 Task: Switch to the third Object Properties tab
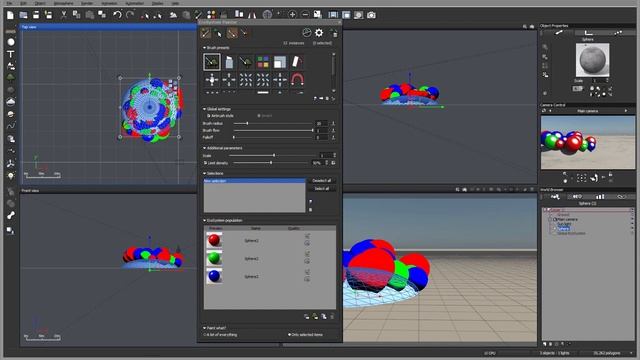tap(618, 33)
